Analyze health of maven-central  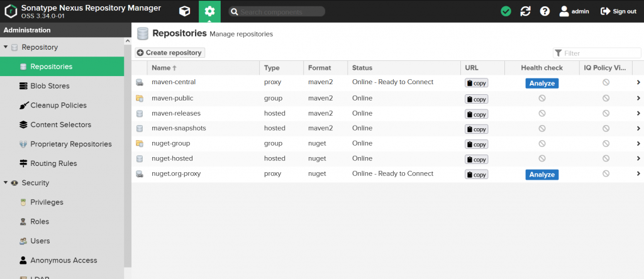click(x=541, y=84)
